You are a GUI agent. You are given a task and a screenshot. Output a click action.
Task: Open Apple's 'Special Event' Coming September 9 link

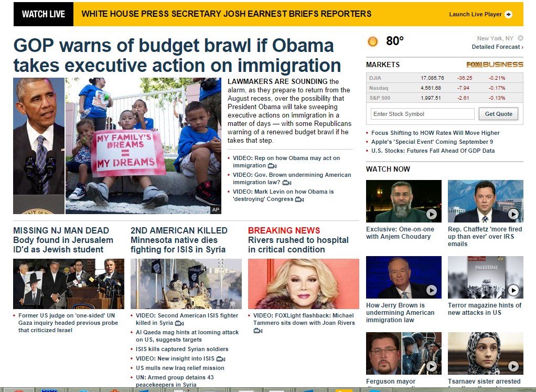pos(432,142)
